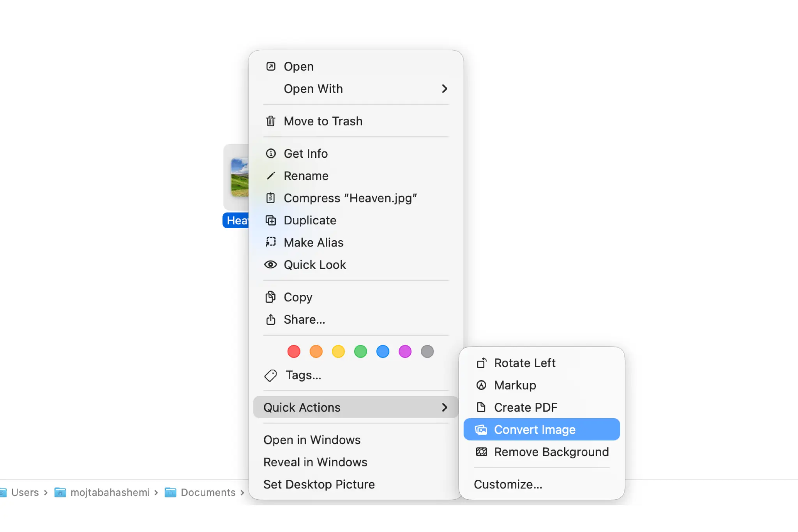Click the highlighted Heaven file name label
This screenshot has height=532, width=798.
pyautogui.click(x=236, y=220)
